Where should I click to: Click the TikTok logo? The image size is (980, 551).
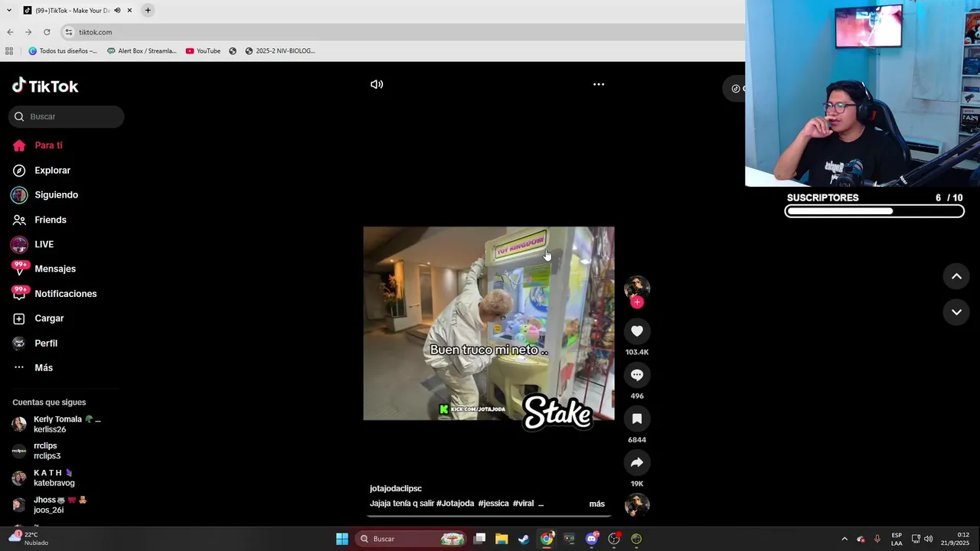coord(45,86)
